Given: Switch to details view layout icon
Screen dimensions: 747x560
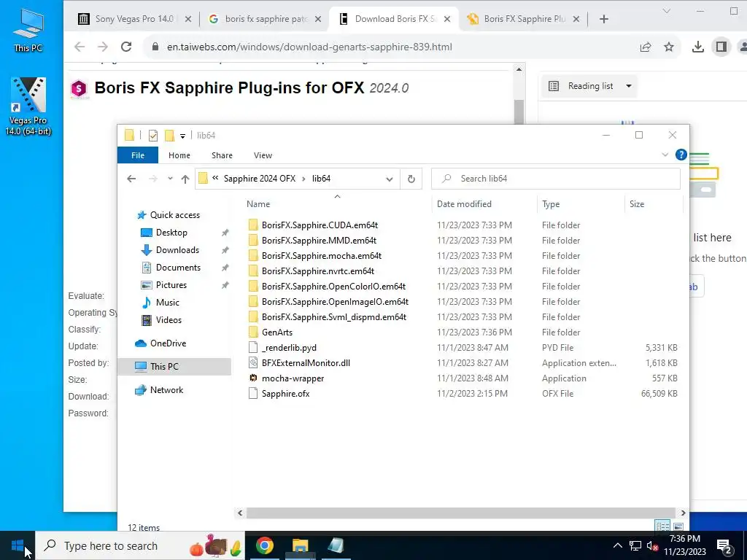Looking at the screenshot, I should [x=662, y=526].
